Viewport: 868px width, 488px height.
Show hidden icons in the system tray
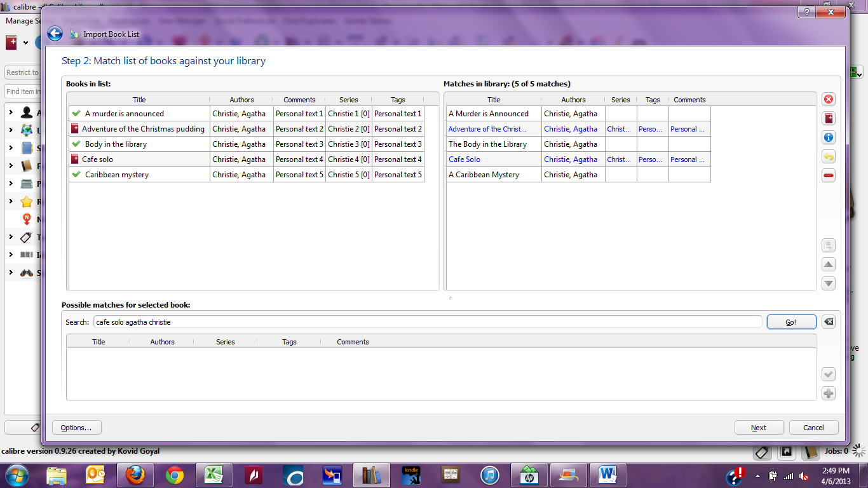pos(757,475)
